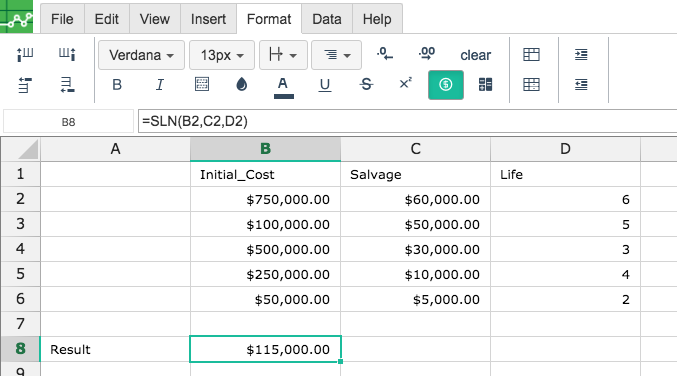
Task: Decrease decimal places icon
Action: pyautogui.click(x=384, y=54)
